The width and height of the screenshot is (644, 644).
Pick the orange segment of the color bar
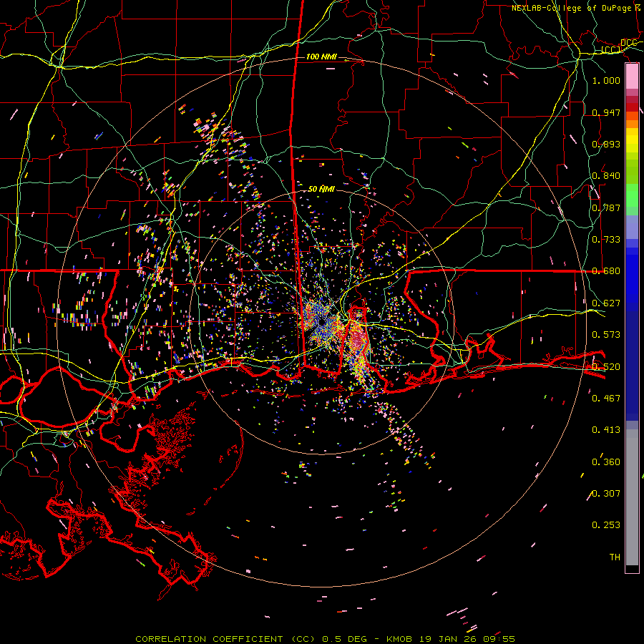[632, 124]
